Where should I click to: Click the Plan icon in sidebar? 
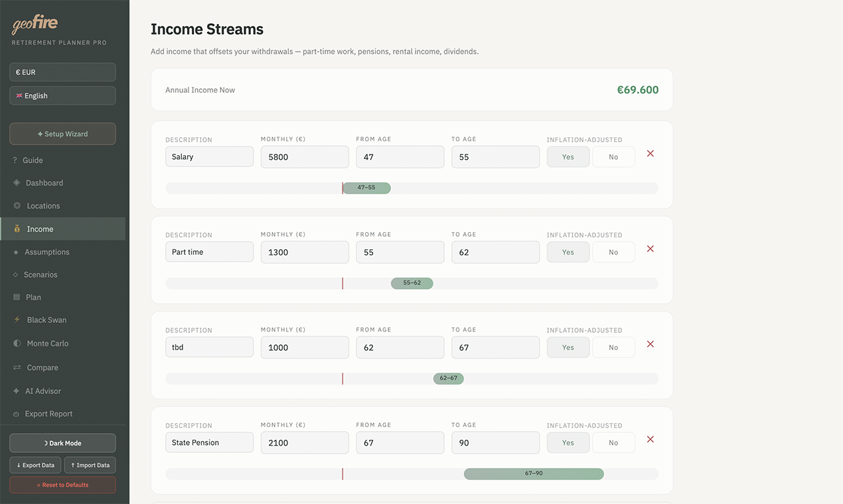click(x=17, y=297)
